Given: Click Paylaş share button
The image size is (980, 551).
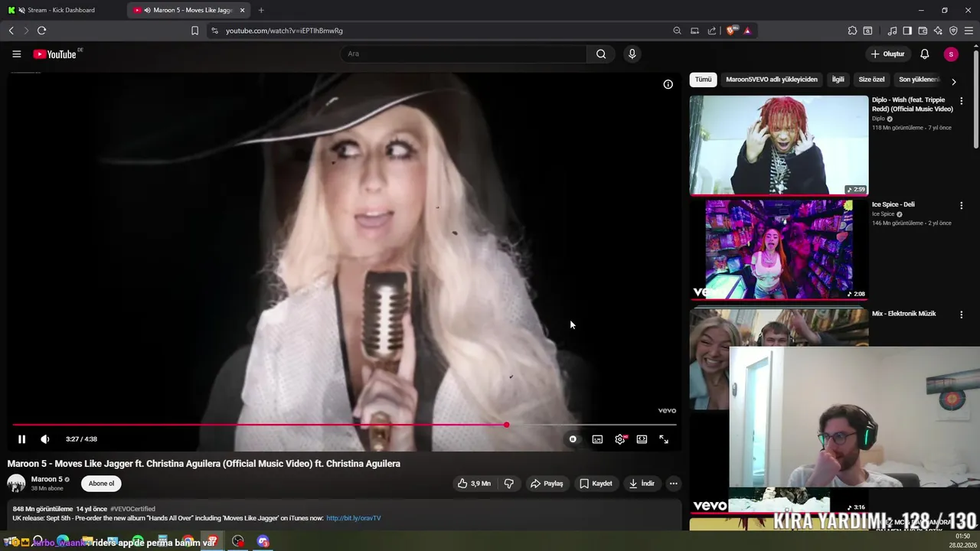Looking at the screenshot, I should (547, 484).
